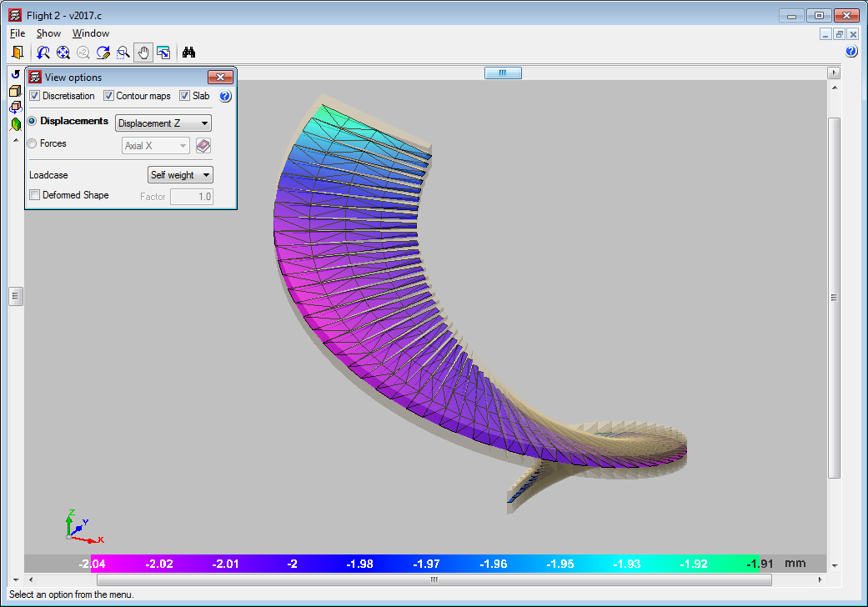
Task: Open the Displacement Z dropdown
Action: click(163, 123)
